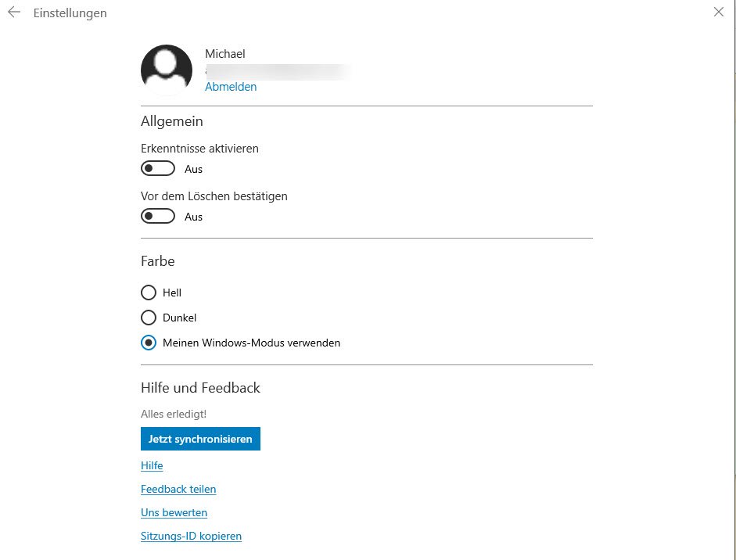The width and height of the screenshot is (736, 560).
Task: Click the Allgemein section heading
Action: click(x=172, y=121)
